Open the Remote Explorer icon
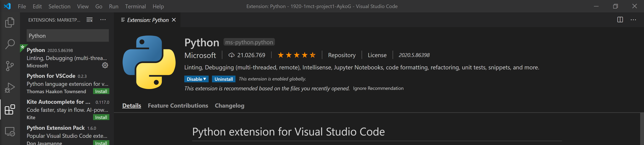 point(10,131)
